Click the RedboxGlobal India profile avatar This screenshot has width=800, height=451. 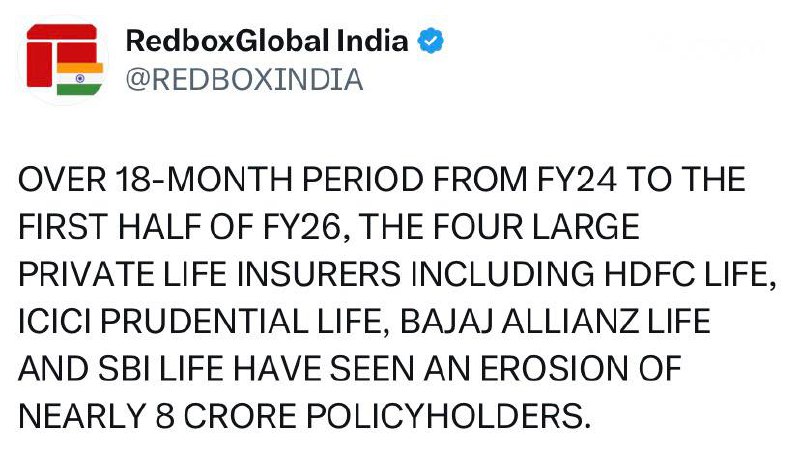click(x=64, y=61)
